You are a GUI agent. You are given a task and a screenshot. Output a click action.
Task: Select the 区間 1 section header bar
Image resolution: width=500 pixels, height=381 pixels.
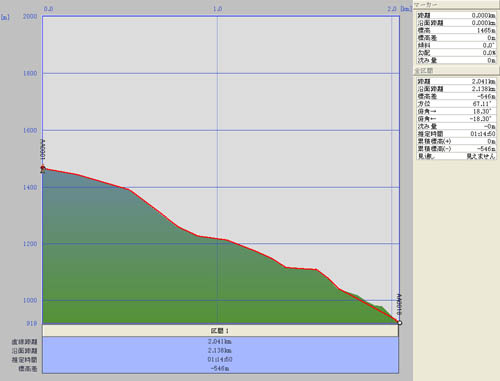pos(220,331)
